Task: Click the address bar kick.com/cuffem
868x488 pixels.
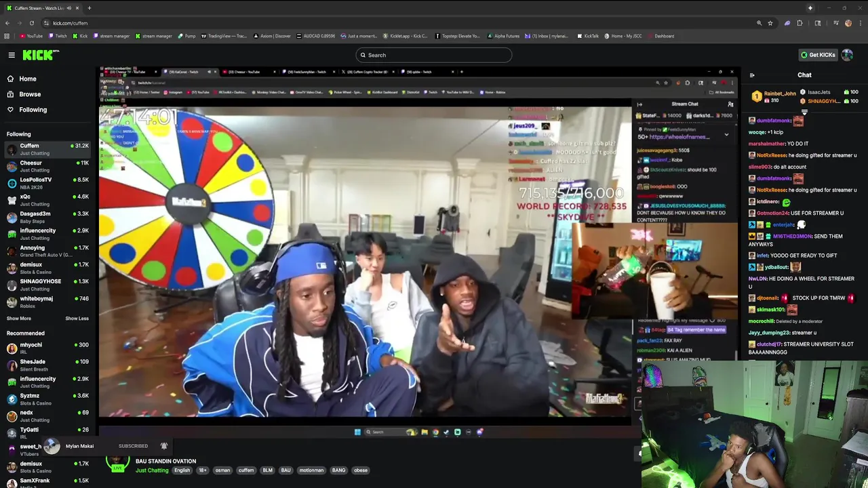Action: [71, 23]
